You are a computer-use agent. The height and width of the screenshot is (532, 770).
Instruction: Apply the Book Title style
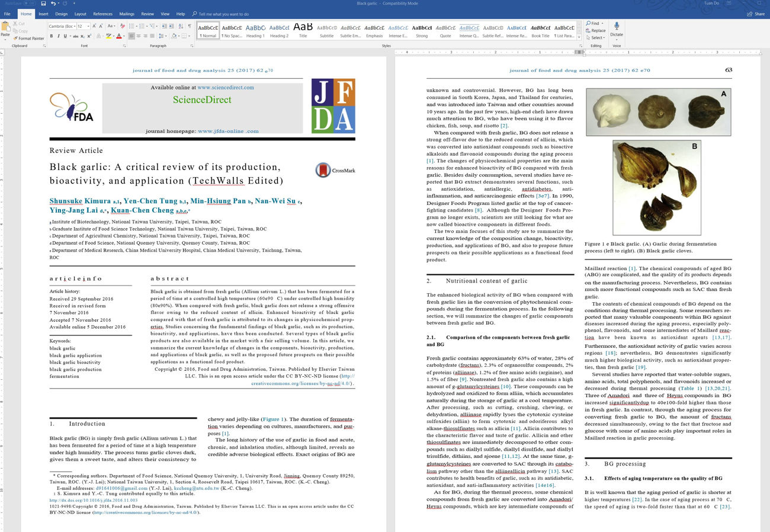(540, 31)
